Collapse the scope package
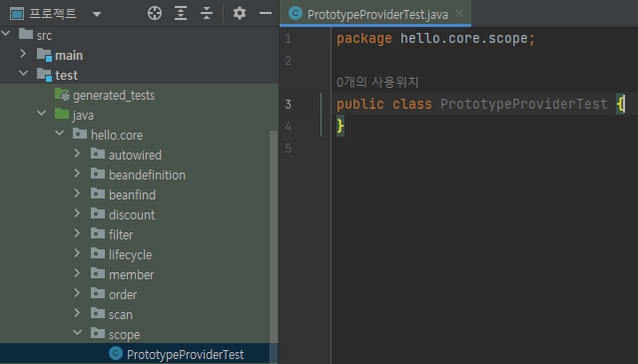 click(77, 333)
